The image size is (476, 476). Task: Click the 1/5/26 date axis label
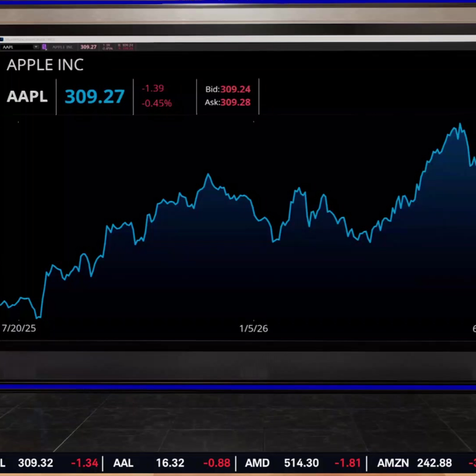coord(254,328)
